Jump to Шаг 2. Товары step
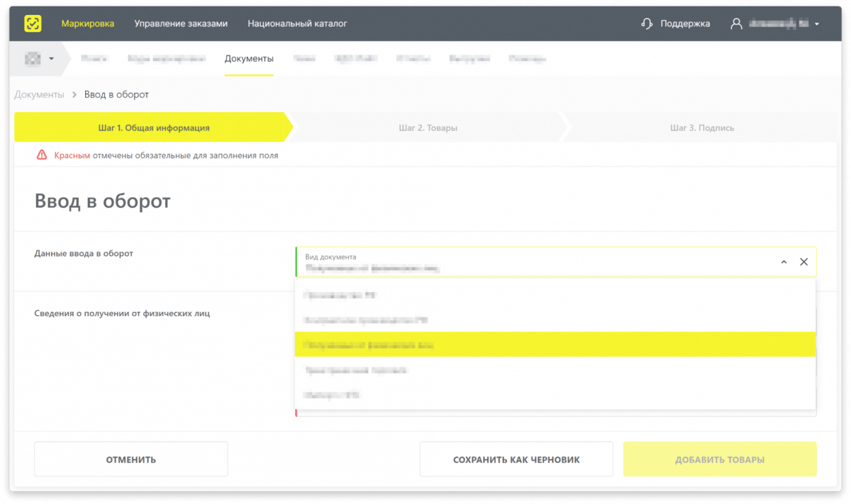This screenshot has height=504, width=851. click(x=428, y=128)
